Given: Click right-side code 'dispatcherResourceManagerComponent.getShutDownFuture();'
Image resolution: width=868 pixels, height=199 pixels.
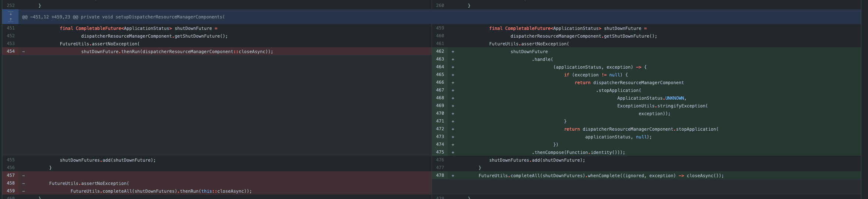Looking at the screenshot, I should coord(584,36).
